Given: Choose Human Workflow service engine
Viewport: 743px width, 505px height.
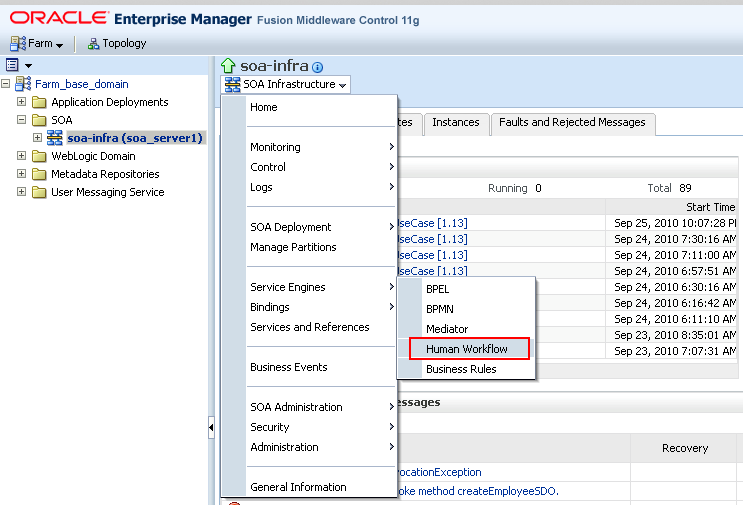Looking at the screenshot, I should click(470, 349).
